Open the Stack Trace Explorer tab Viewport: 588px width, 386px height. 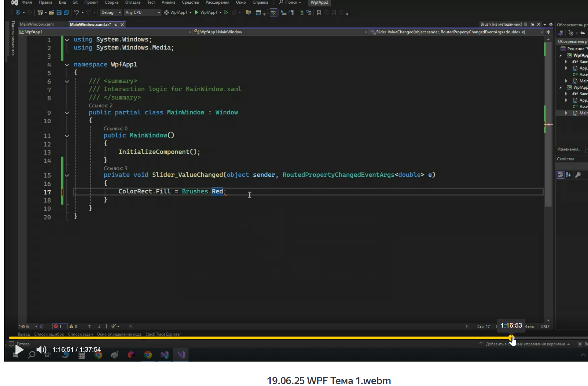click(x=163, y=334)
